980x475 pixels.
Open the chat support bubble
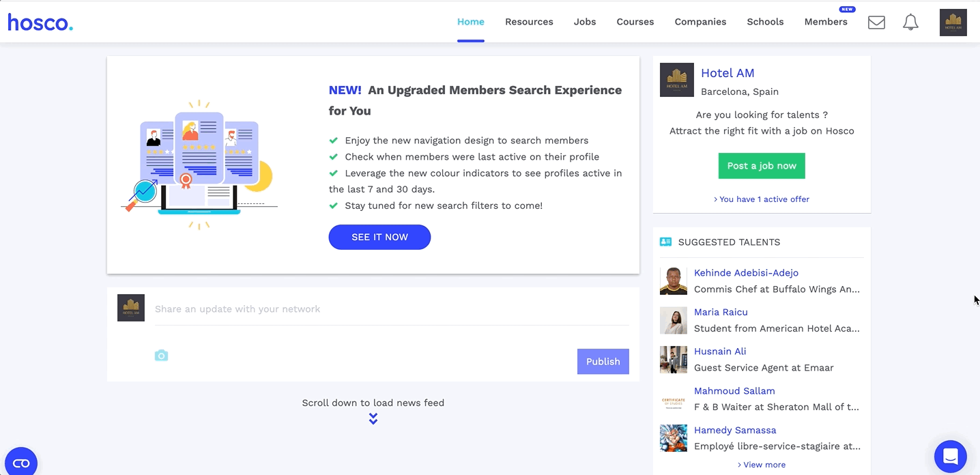coord(951,457)
